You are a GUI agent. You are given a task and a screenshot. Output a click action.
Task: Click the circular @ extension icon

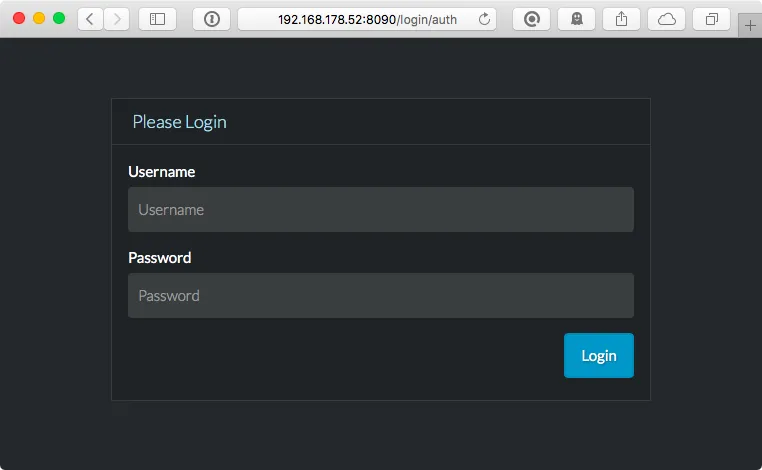531,19
